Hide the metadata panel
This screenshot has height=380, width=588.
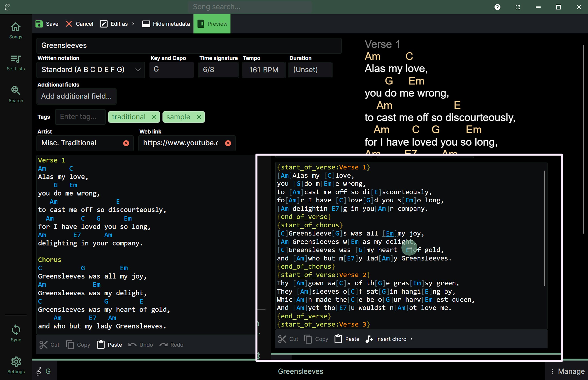pos(166,24)
